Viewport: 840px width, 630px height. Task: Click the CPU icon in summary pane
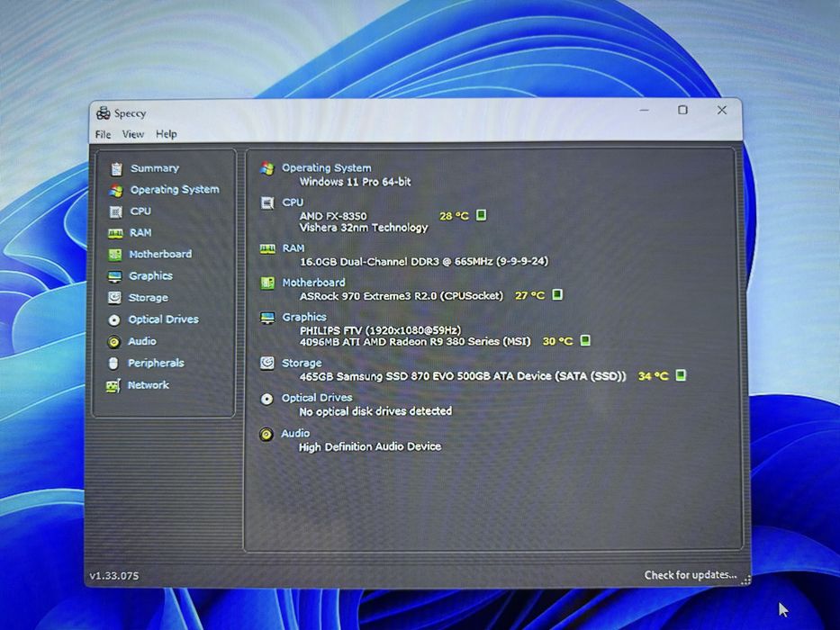(x=266, y=203)
